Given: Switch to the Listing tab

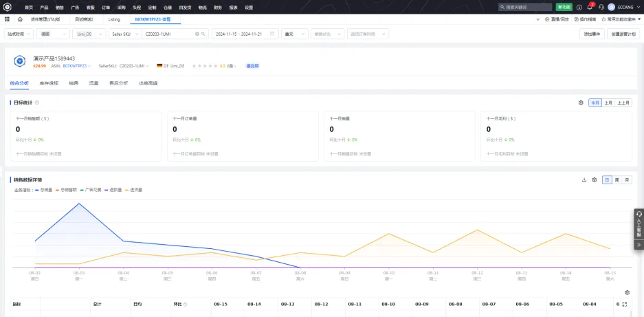Looking at the screenshot, I should [x=115, y=19].
